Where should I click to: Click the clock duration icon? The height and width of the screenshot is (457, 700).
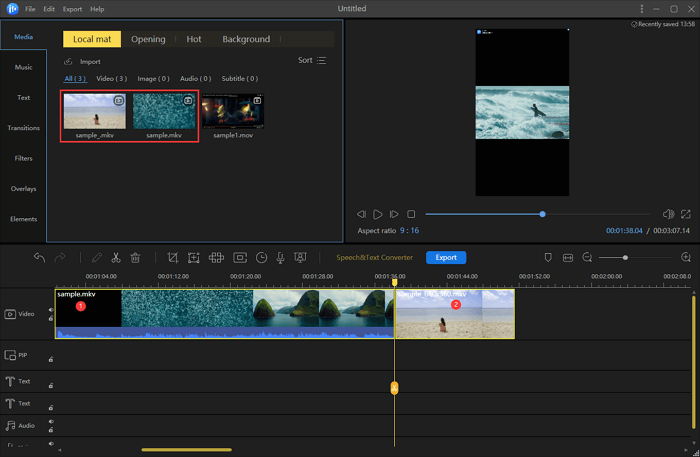coord(261,257)
